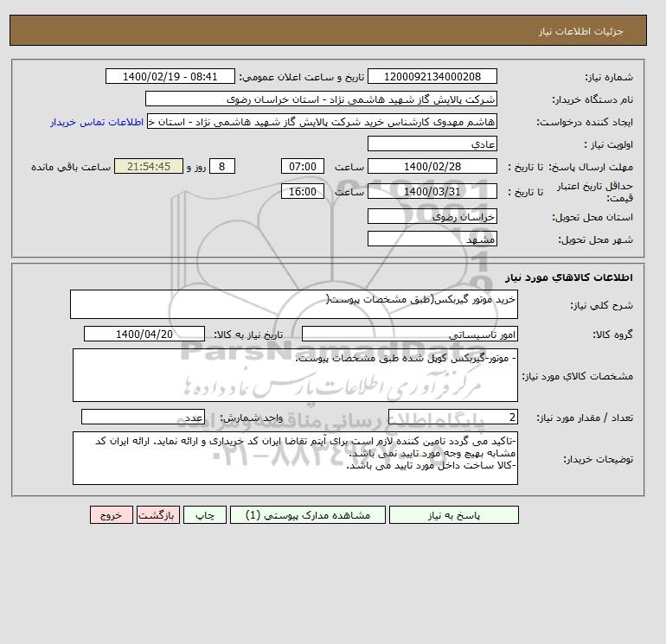Select the شماره نیاز number field
Image resolution: width=666 pixels, height=644 pixels.
pos(432,76)
